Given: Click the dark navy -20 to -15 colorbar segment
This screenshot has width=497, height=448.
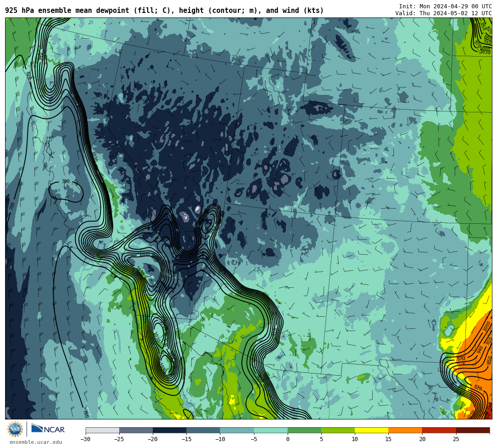Looking at the screenshot, I should coord(169,430).
